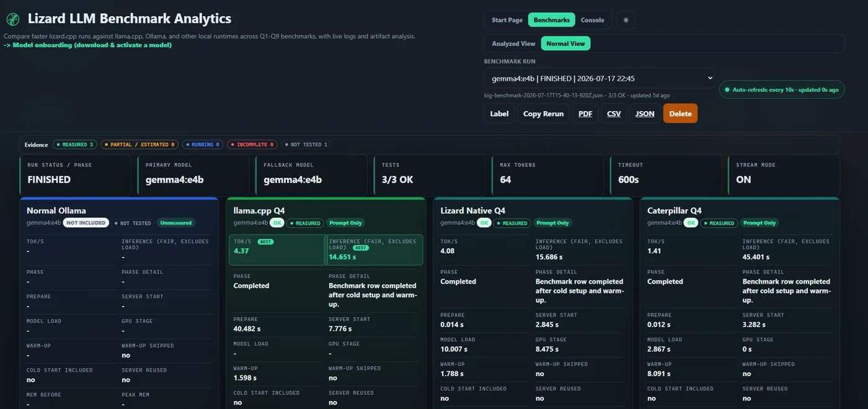Select the 40.482 s prepare time
Viewport: 868px width, 409px height.
pyautogui.click(x=247, y=329)
